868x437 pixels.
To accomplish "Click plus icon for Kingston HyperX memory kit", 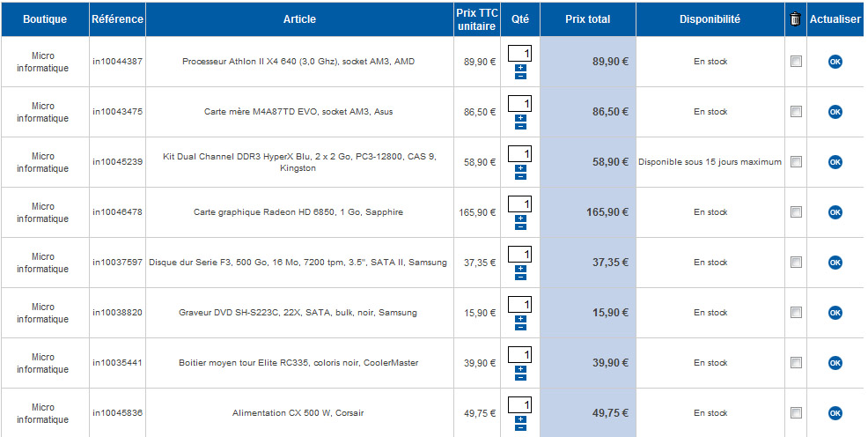I will (x=519, y=167).
